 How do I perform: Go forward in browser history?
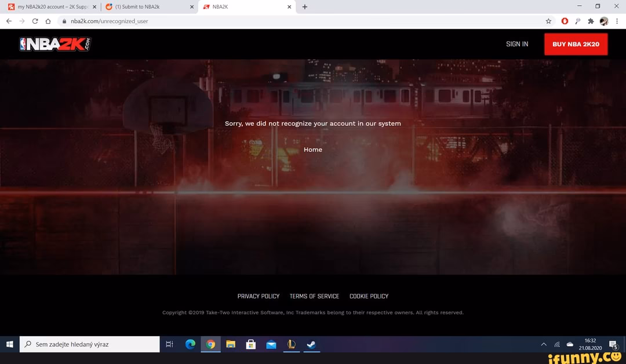point(22,21)
